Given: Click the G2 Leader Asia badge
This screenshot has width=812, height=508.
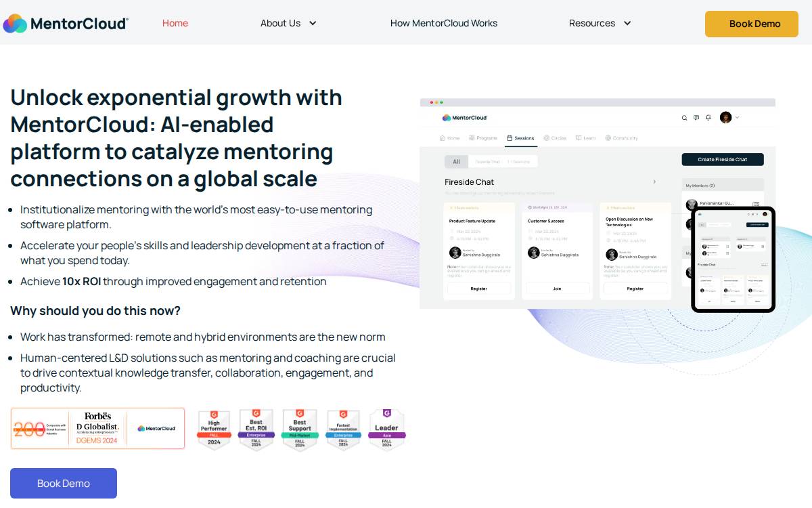Looking at the screenshot, I should tap(387, 429).
